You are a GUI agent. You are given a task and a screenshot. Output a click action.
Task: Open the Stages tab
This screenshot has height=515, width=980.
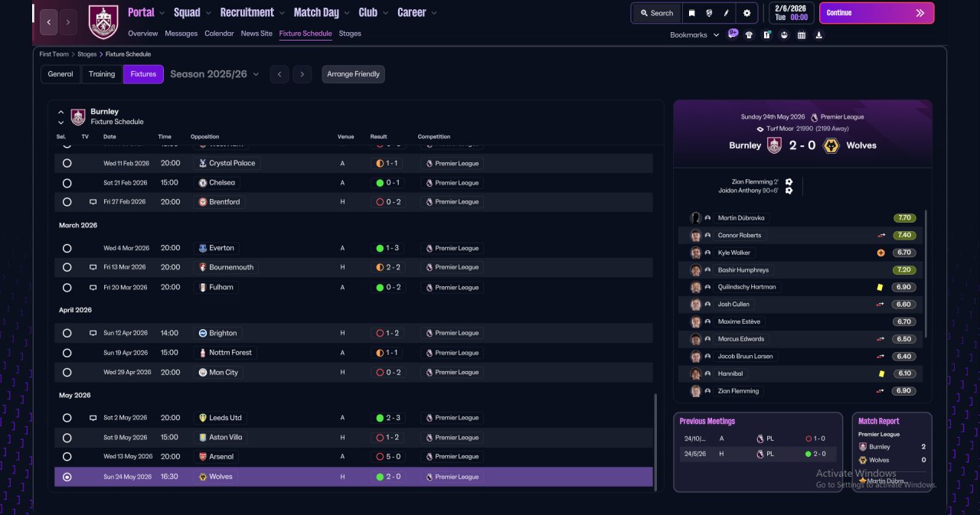coord(350,34)
